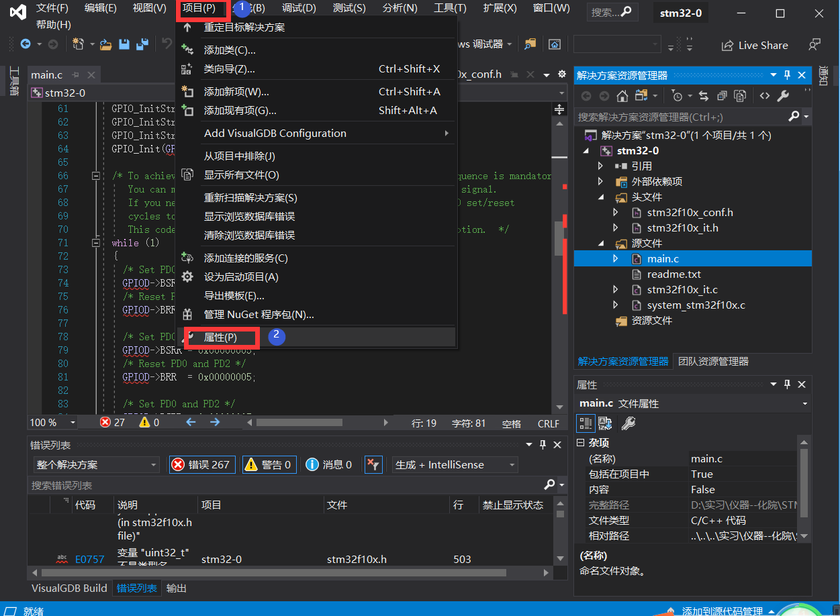Click the clear error filter icon
840x616 pixels.
(x=373, y=464)
